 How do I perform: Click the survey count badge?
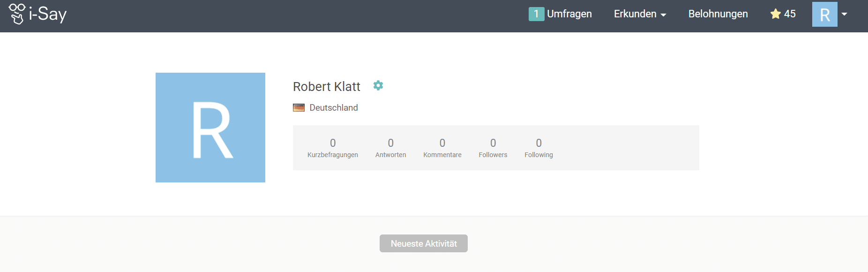pyautogui.click(x=536, y=14)
